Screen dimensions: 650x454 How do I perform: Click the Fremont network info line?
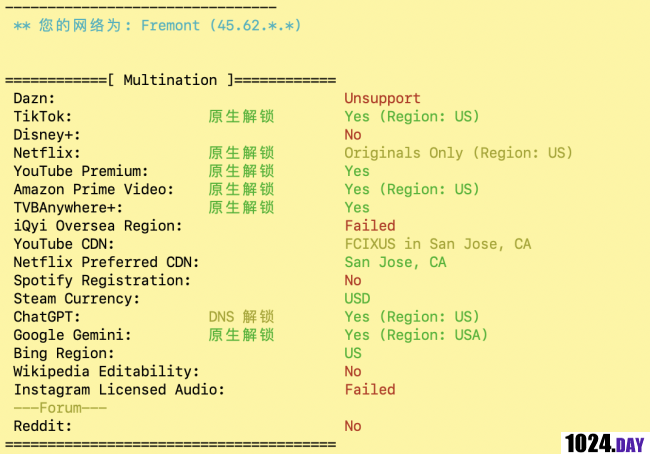[158, 25]
